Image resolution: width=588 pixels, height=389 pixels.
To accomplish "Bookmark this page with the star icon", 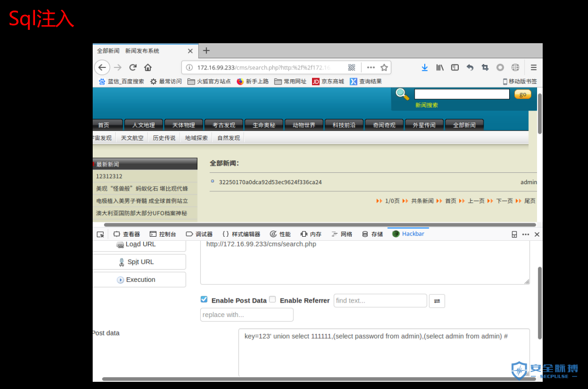I will pos(384,67).
